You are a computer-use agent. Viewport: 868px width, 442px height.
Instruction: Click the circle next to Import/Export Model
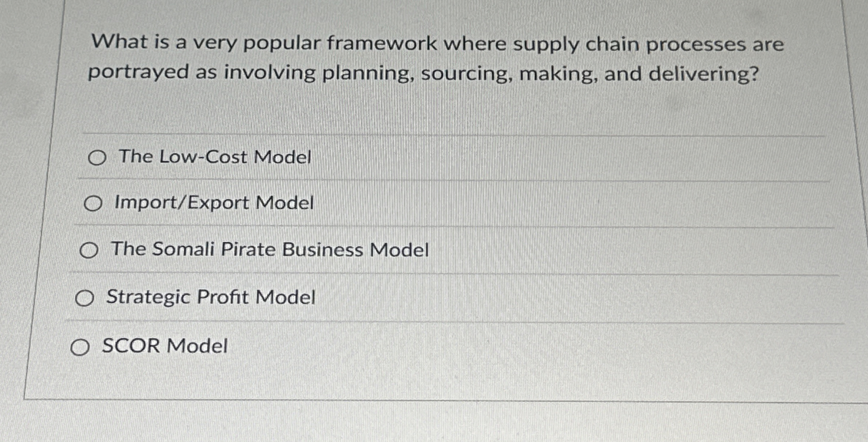click(x=93, y=204)
